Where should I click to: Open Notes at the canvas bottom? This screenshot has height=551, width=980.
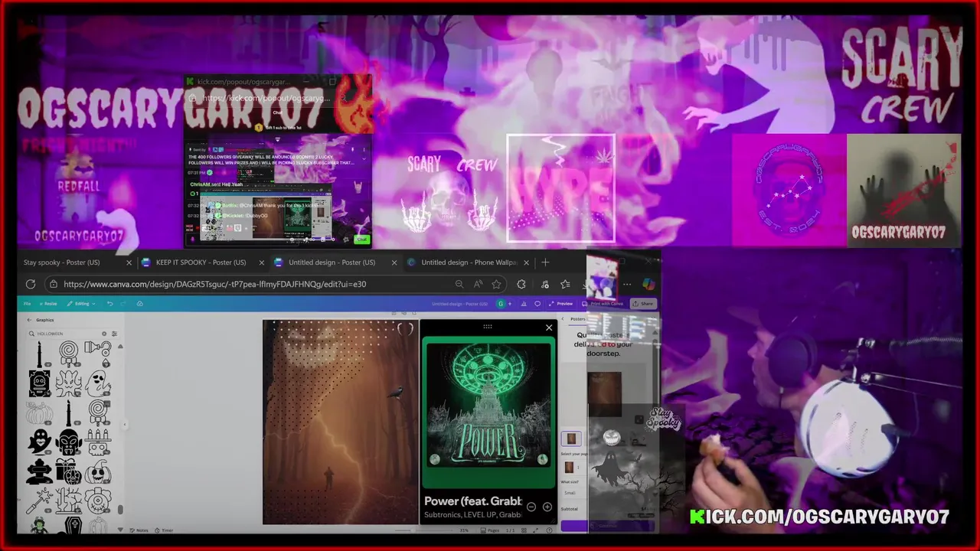tap(139, 530)
